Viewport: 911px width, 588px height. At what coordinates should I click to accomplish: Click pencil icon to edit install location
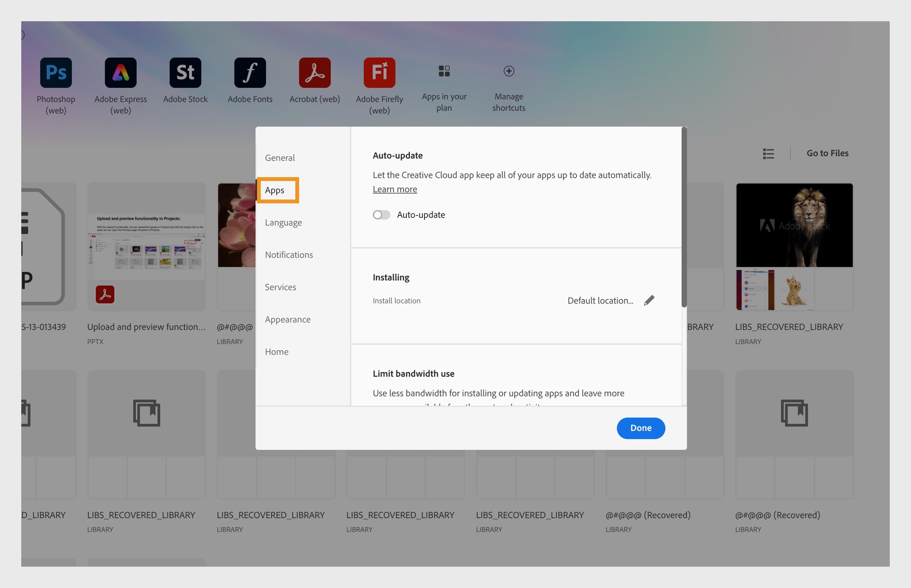(x=649, y=300)
